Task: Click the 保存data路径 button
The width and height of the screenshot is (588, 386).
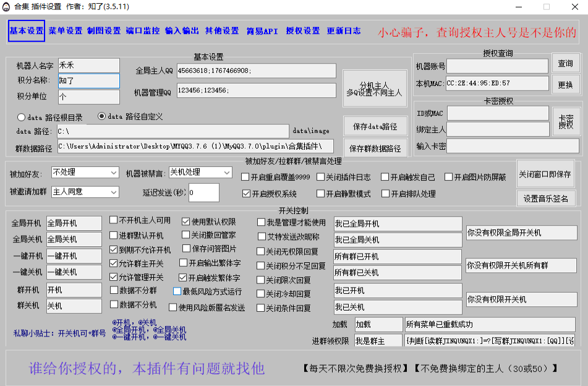Action: click(x=375, y=126)
